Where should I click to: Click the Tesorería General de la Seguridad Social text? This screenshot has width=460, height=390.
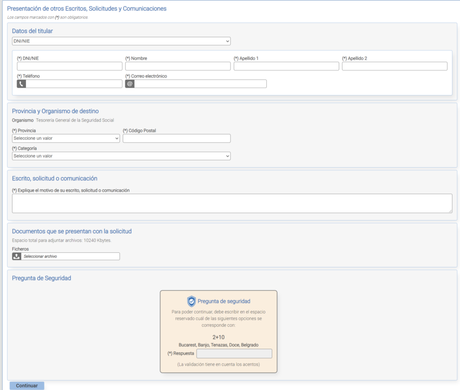click(x=75, y=120)
